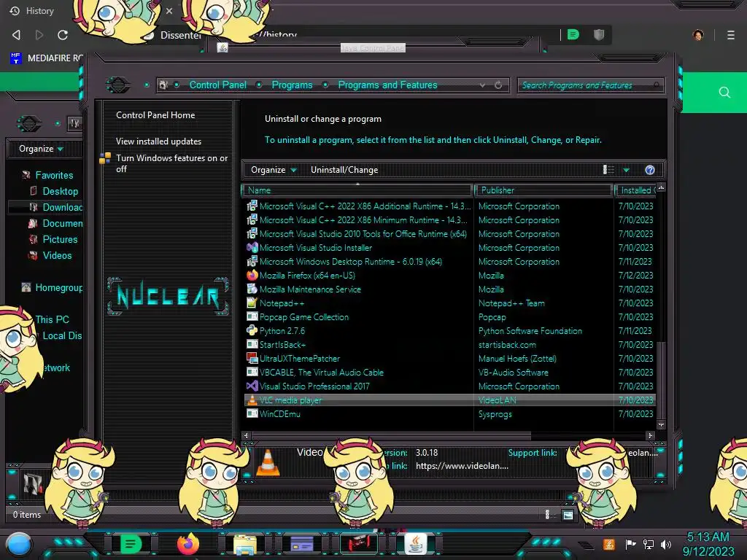Select Programs and Features breadcrumb
The height and width of the screenshot is (560, 747).
387,85
